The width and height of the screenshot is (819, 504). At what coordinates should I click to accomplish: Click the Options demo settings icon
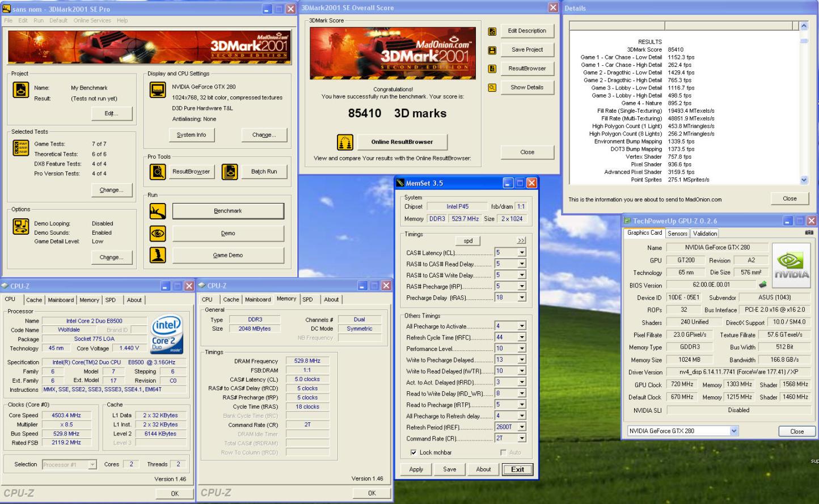click(21, 226)
